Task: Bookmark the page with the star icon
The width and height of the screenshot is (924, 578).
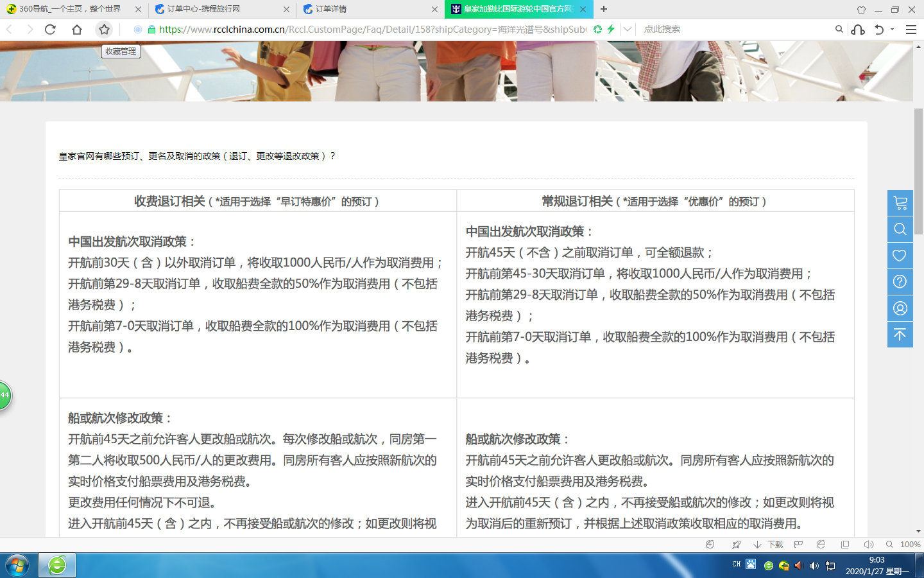Action: click(x=104, y=30)
